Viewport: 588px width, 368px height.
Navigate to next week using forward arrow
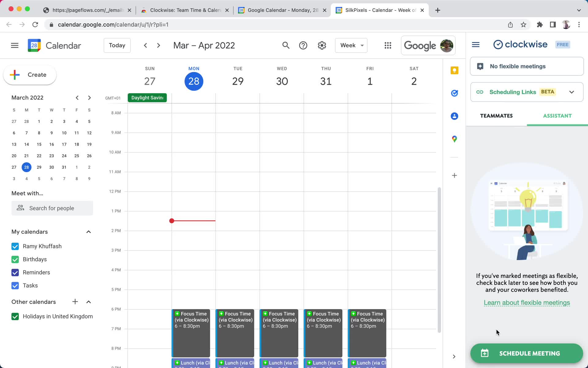point(159,45)
